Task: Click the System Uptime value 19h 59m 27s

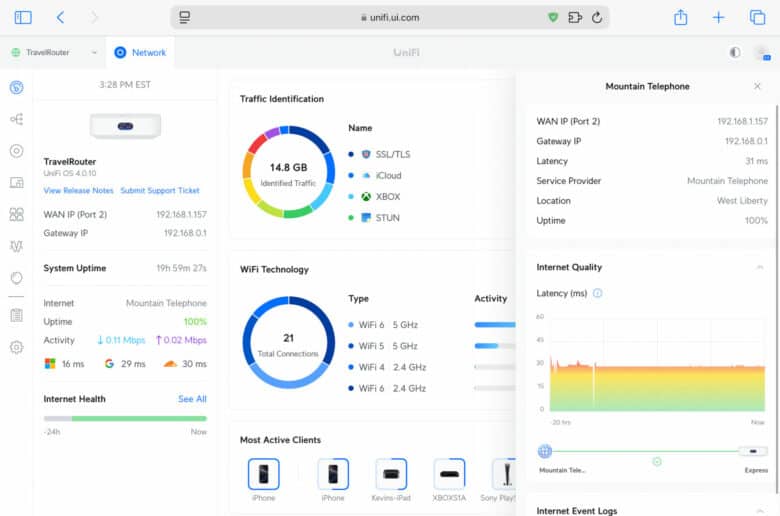Action: point(181,268)
